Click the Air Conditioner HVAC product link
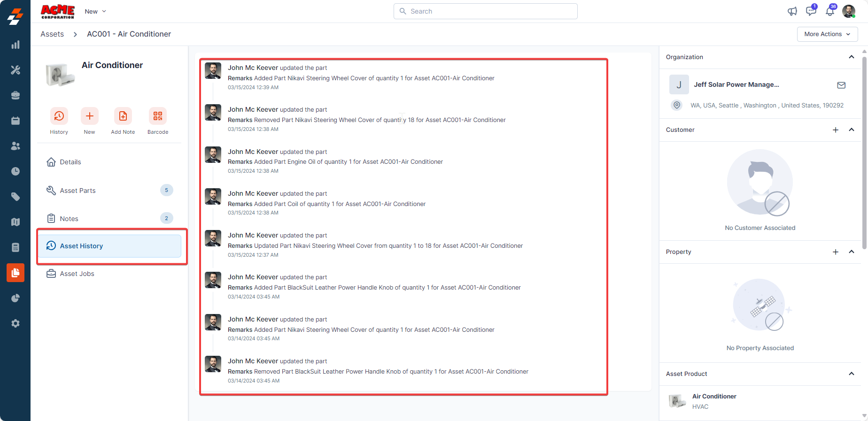The width and height of the screenshot is (868, 421). tap(714, 397)
